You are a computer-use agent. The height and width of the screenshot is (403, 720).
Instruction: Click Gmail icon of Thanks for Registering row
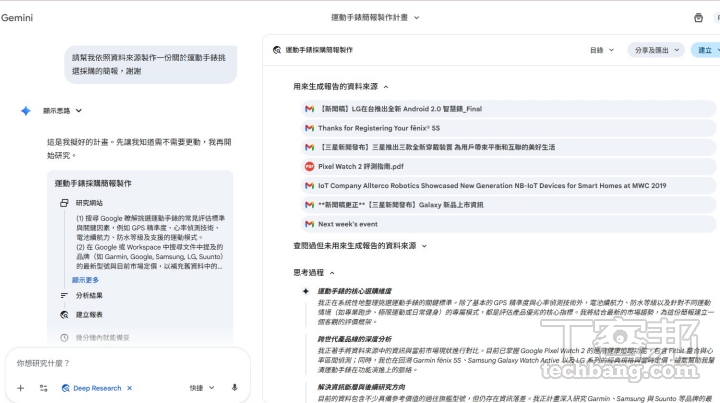coord(309,128)
